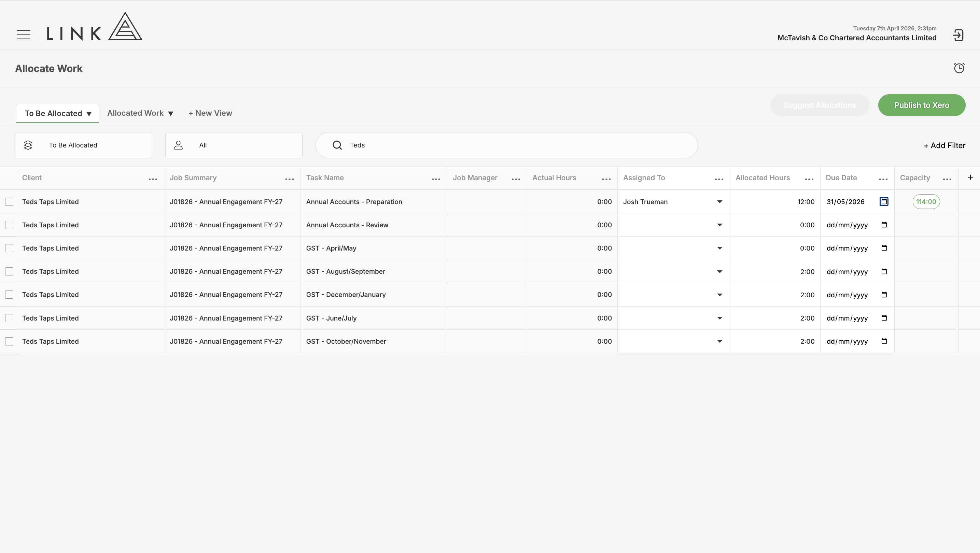Open calendar picker for GST - June/July
This screenshot has width=980, height=553.
click(884, 318)
